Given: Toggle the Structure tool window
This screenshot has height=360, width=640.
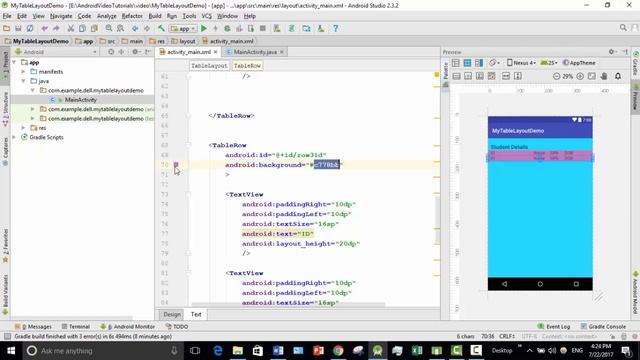Looking at the screenshot, I should [5, 108].
